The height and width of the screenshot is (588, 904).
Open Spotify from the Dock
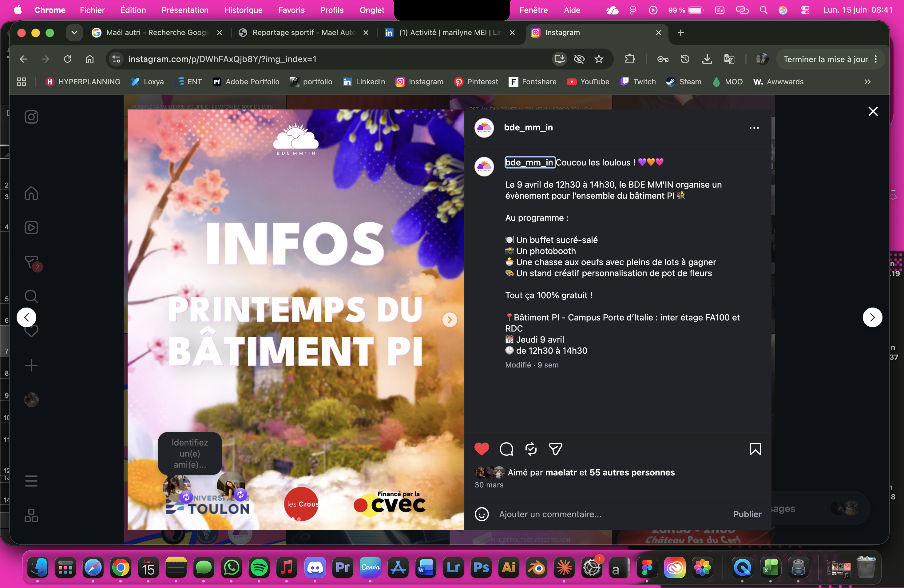(259, 568)
